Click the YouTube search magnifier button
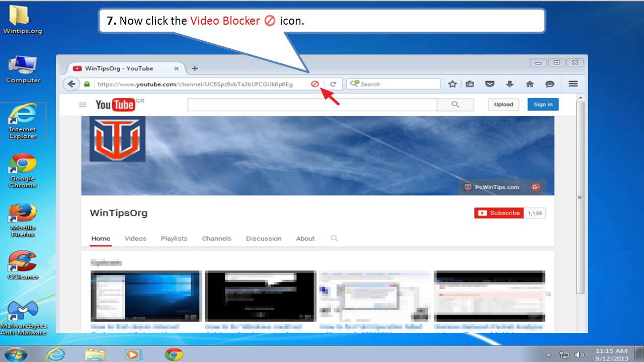The width and height of the screenshot is (644, 362). coord(455,105)
